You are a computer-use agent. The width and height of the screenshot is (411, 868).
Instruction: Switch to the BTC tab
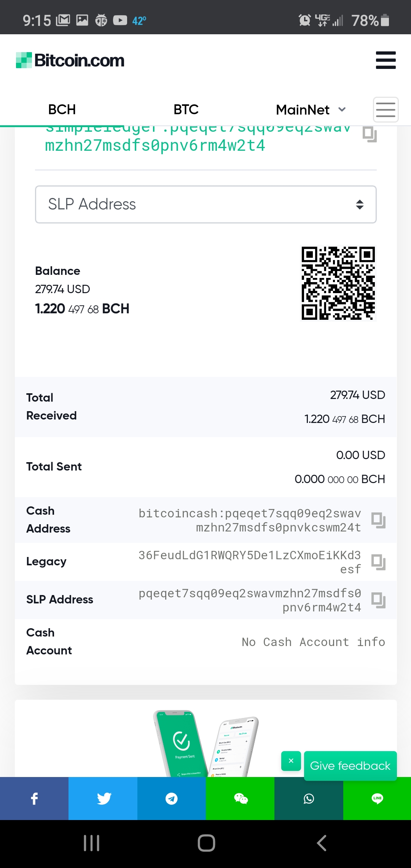(x=186, y=110)
